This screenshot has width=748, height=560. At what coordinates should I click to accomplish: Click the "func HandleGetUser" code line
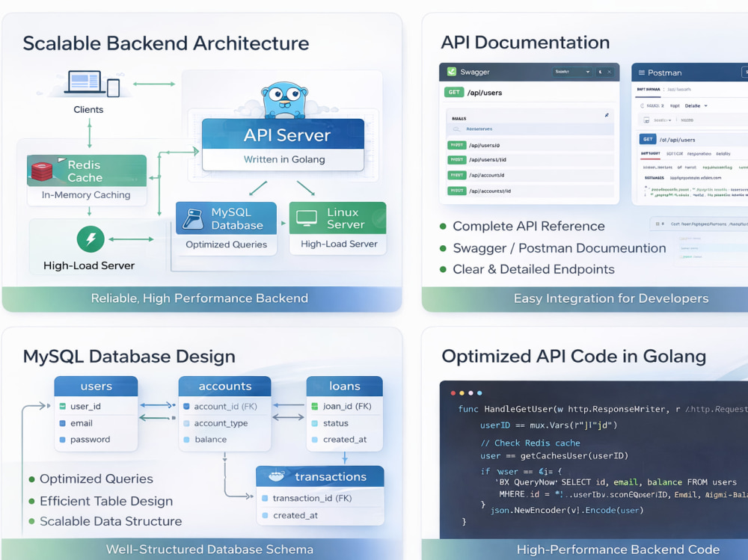pyautogui.click(x=603, y=409)
